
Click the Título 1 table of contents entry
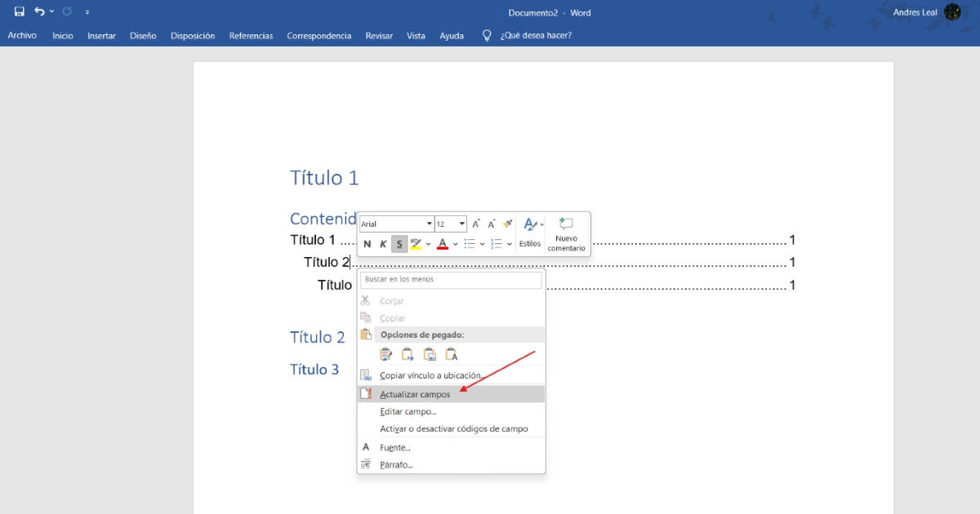click(313, 240)
